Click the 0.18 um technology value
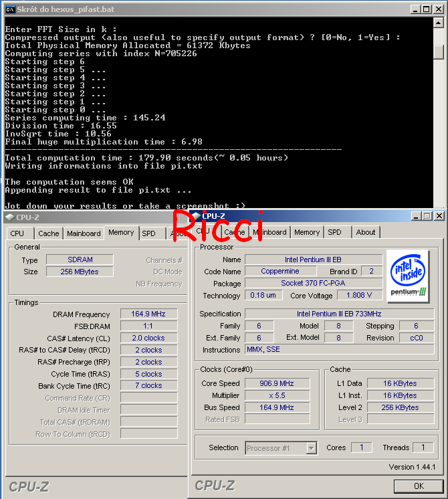Image resolution: width=448 pixels, height=499 pixels. coord(263,295)
